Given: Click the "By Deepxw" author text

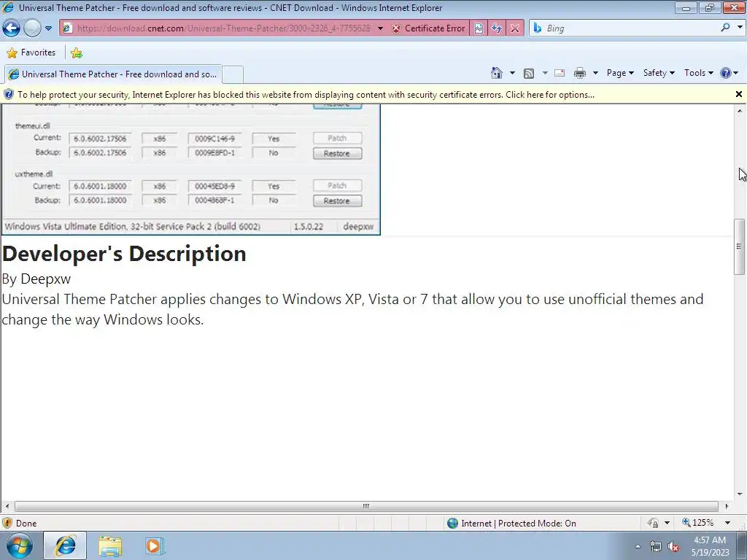Looking at the screenshot, I should [x=36, y=279].
